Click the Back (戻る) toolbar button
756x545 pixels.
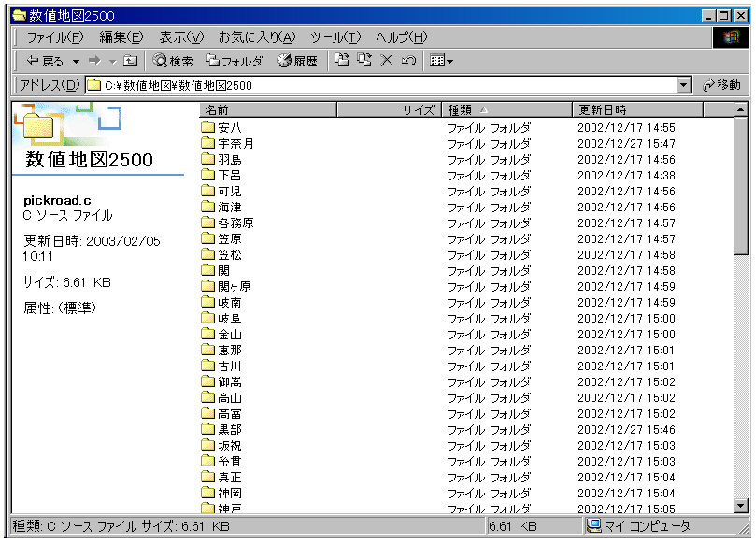point(44,61)
